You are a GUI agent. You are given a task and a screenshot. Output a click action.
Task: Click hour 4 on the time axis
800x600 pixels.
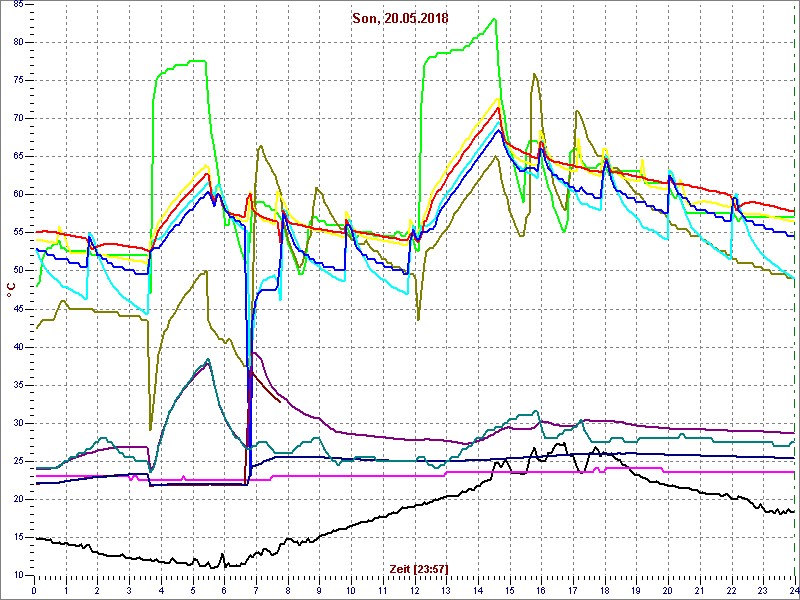tap(161, 590)
